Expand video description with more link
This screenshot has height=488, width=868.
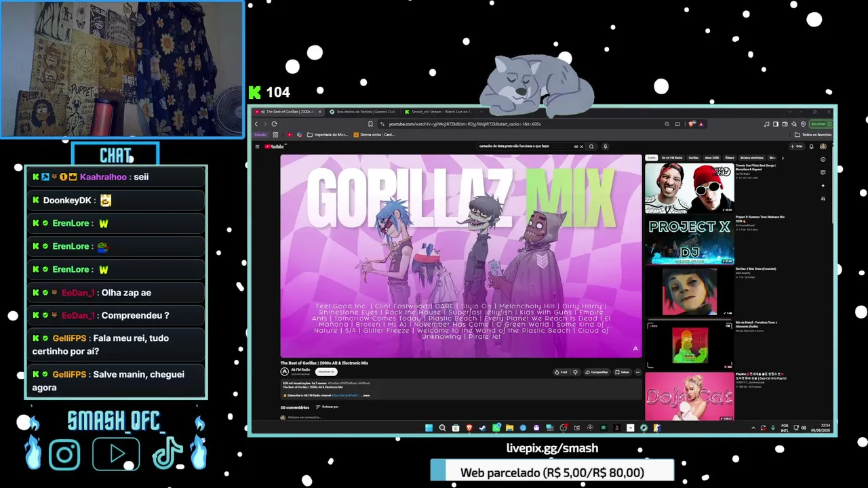coord(366,395)
